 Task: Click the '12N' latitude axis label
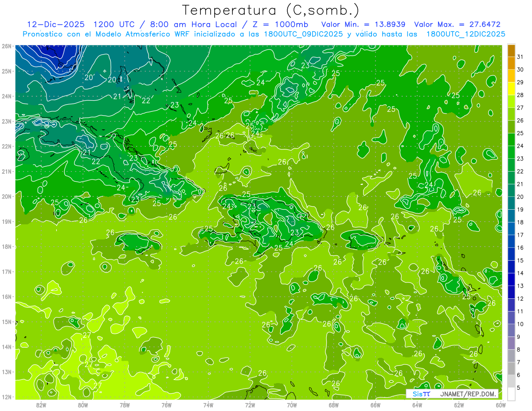pyautogui.click(x=7, y=397)
